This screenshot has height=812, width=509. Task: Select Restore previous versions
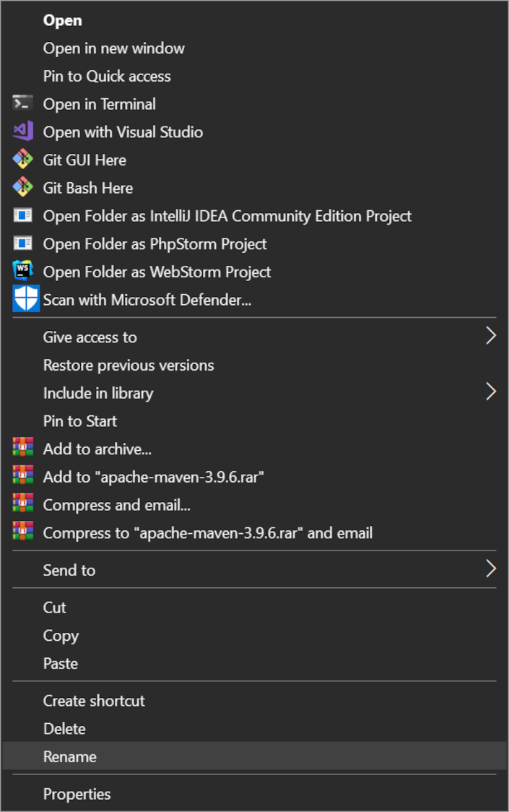[254, 365]
